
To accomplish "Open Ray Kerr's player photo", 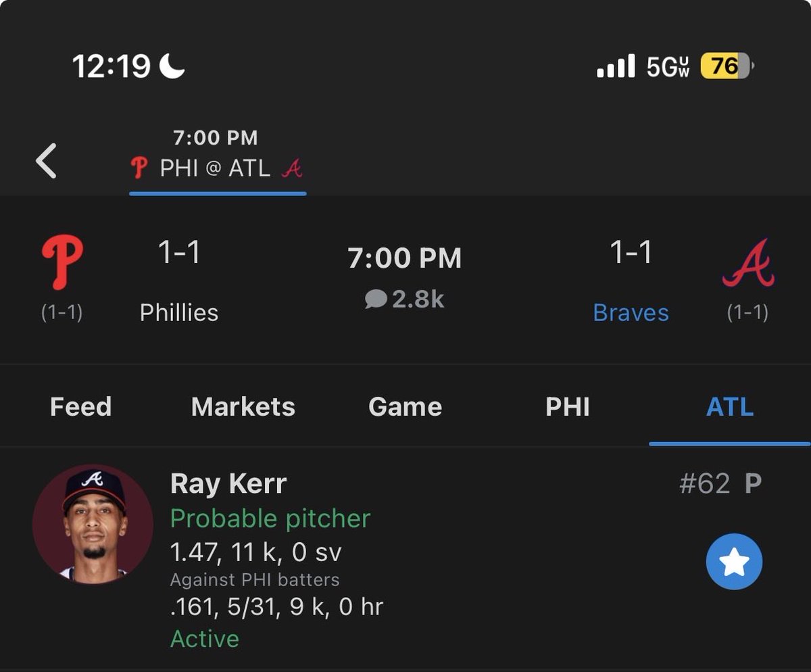I will click(x=93, y=524).
